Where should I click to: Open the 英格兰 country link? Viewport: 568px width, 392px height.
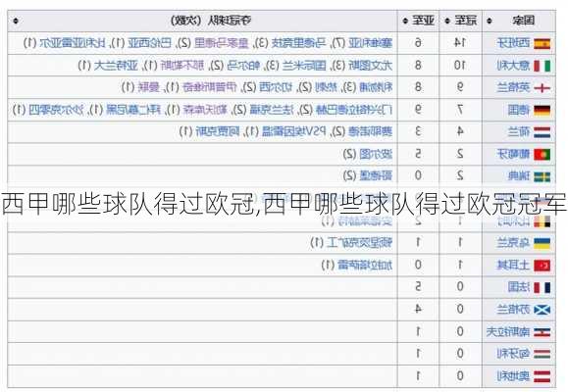(x=513, y=87)
